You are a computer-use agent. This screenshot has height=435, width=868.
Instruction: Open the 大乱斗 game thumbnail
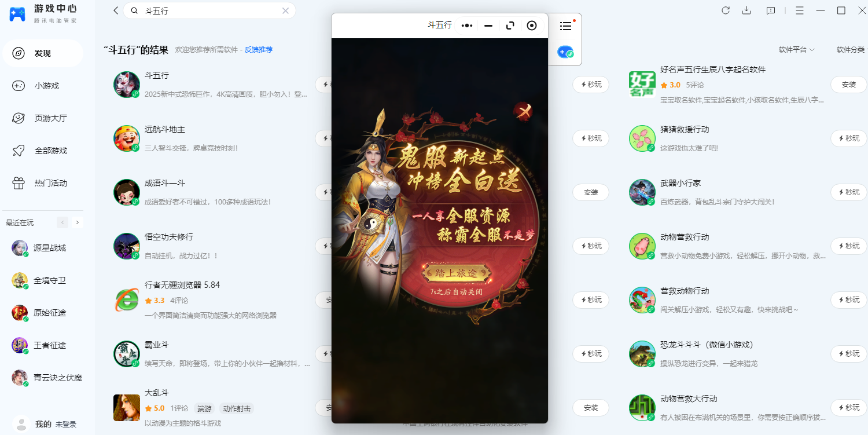tap(127, 408)
